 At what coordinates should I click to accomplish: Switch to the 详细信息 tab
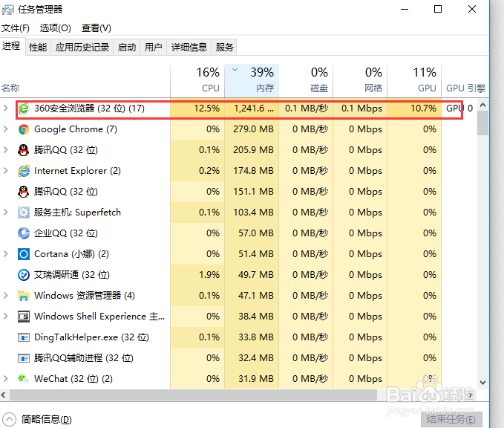[189, 48]
